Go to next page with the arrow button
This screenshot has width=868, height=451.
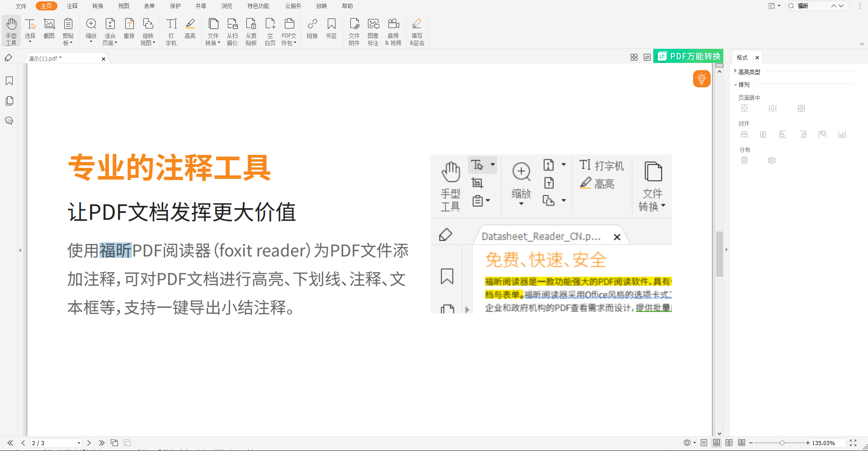89,443
